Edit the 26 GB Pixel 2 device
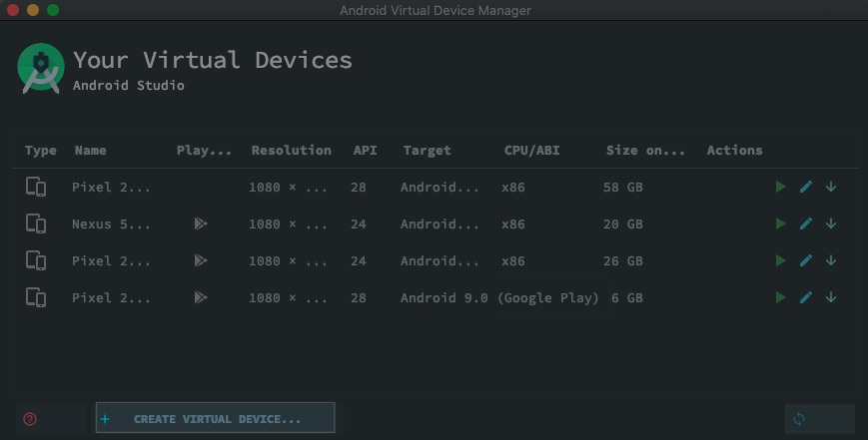868x440 pixels. (806, 260)
